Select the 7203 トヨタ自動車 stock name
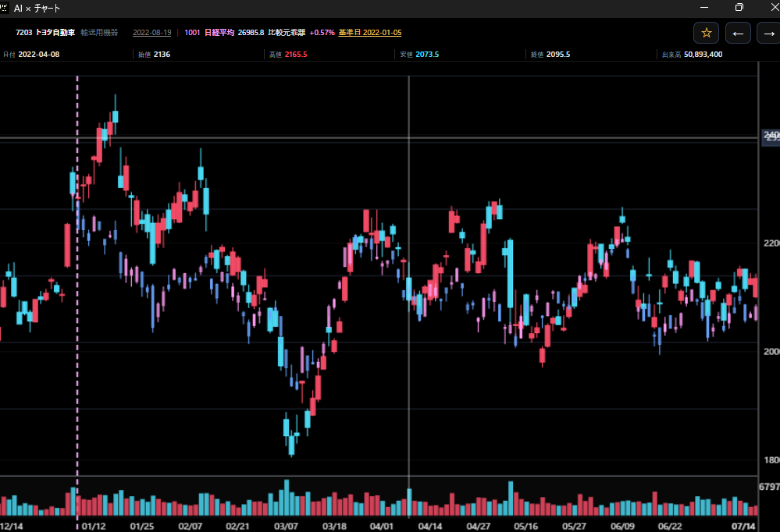This screenshot has height=532, width=780. click(x=45, y=32)
